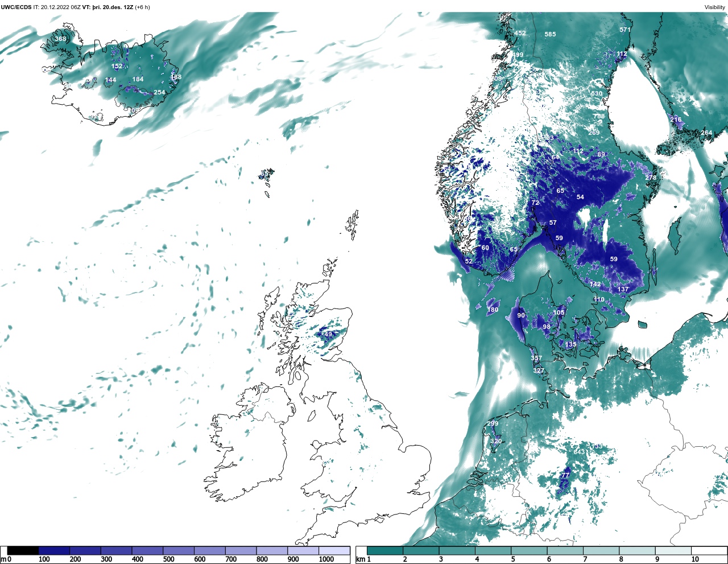Click the '98' value in Denmark

[547, 327]
